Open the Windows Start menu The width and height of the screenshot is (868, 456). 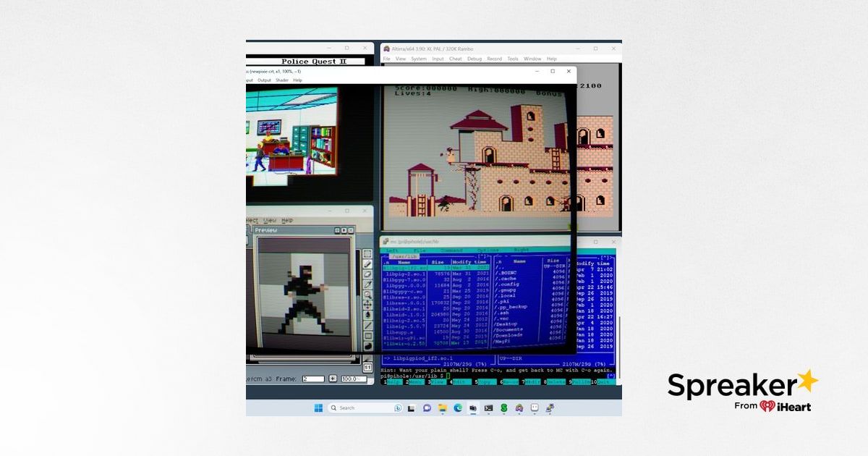318,408
